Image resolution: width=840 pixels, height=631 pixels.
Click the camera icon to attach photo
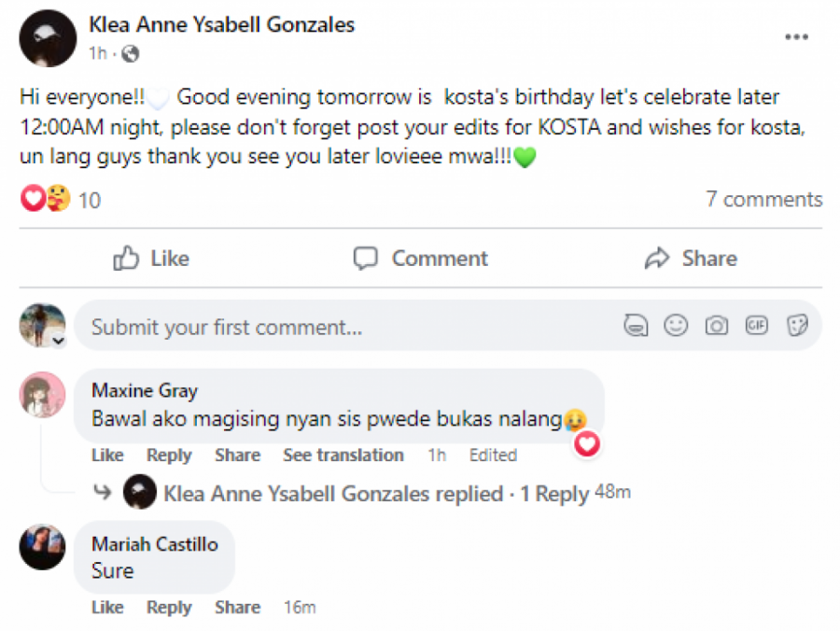click(716, 326)
